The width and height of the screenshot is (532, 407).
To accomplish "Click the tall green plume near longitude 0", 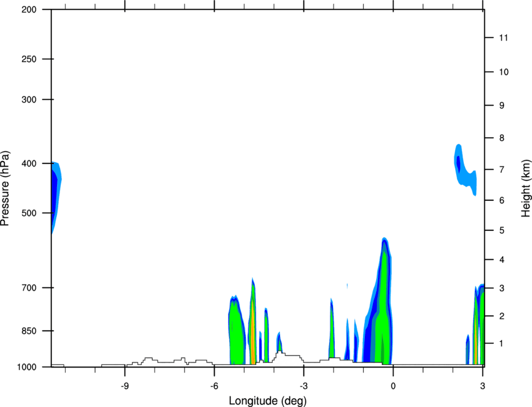I will pos(384,306).
